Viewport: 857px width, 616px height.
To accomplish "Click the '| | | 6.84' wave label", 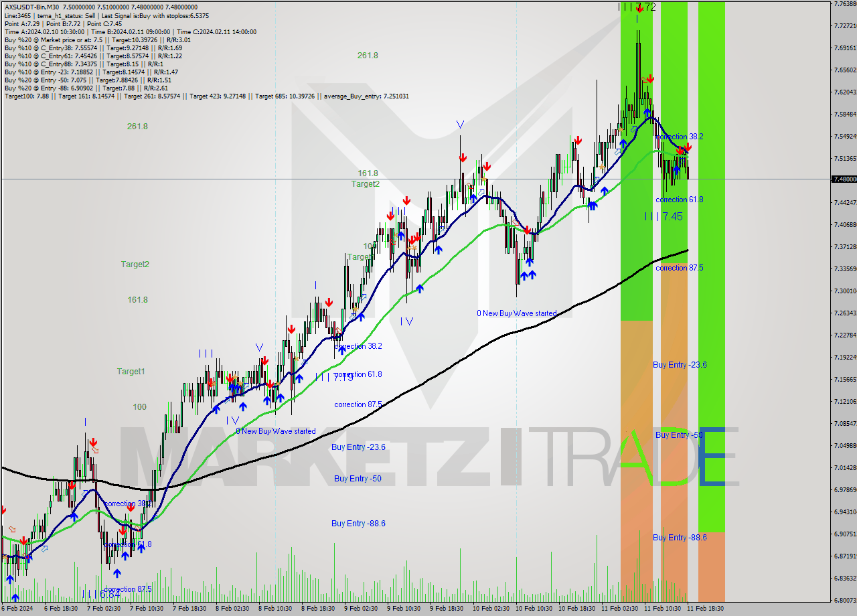I will pyautogui.click(x=101, y=594).
